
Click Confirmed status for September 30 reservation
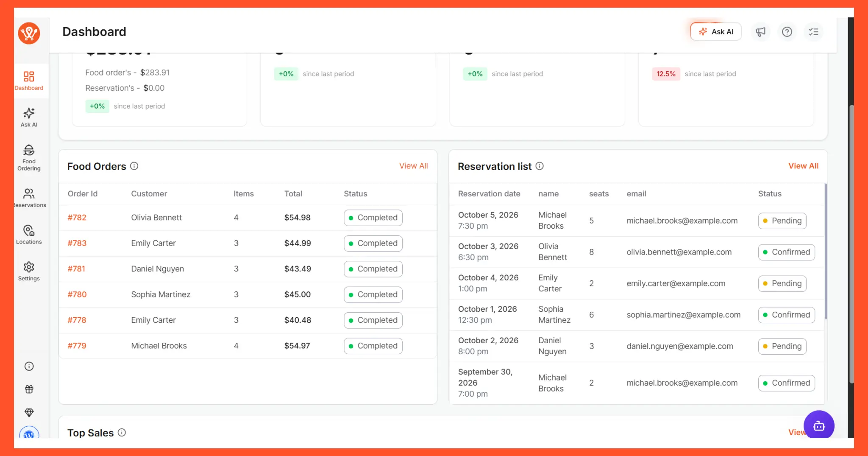pos(787,383)
